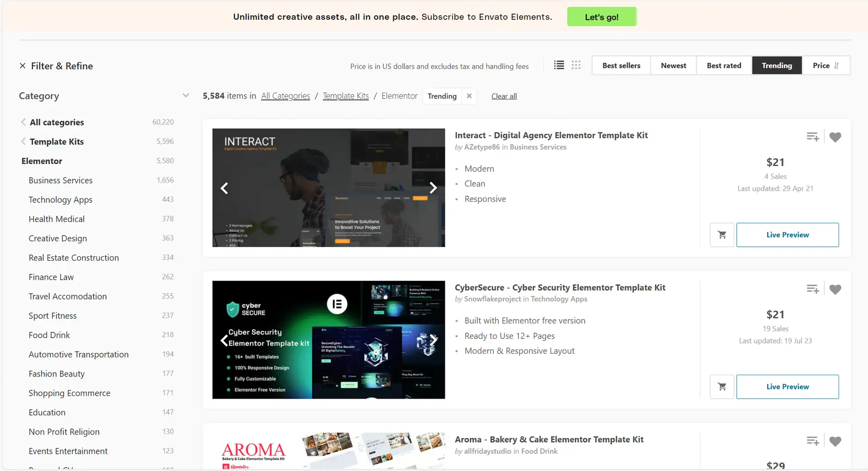Open CyberSecure kit title link
The height and width of the screenshot is (471, 868).
(x=560, y=287)
